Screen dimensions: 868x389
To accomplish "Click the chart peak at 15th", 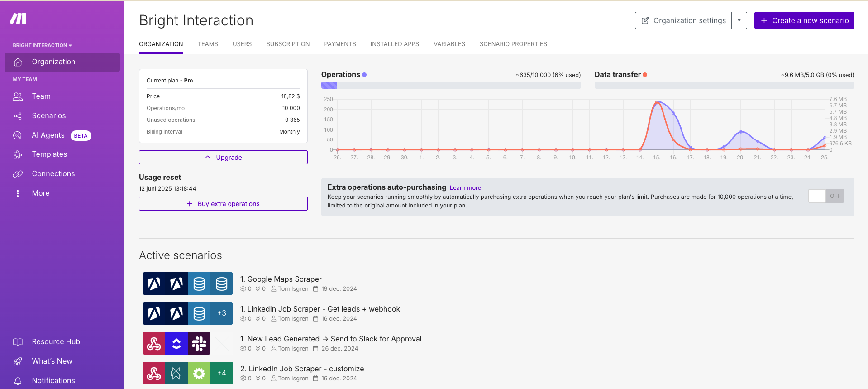I will [x=657, y=102].
